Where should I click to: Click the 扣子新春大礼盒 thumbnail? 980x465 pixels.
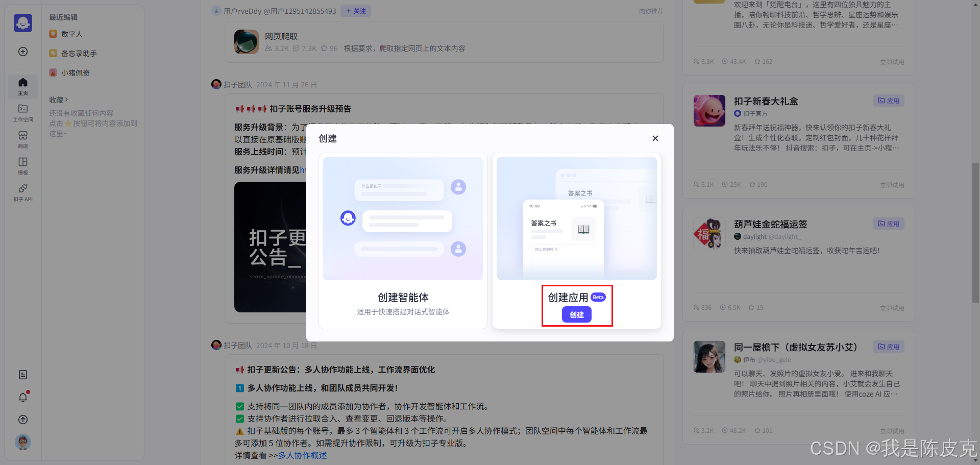coord(709,111)
